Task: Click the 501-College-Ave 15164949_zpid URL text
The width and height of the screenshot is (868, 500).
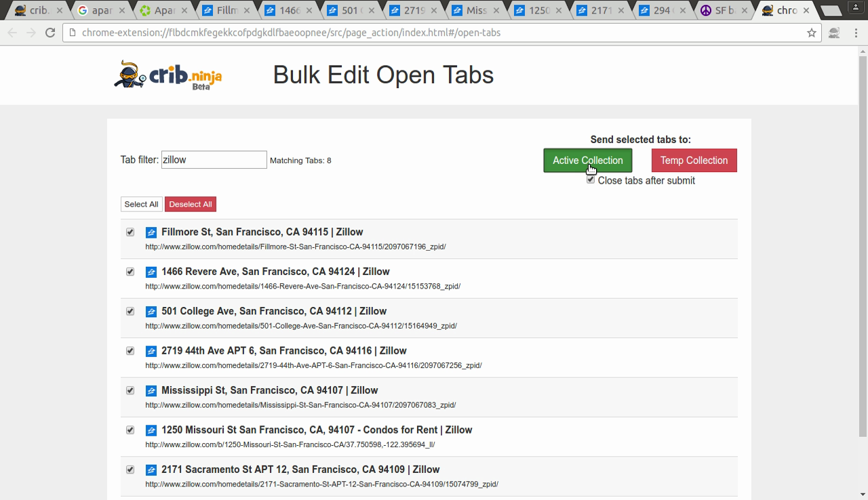Action: pyautogui.click(x=301, y=326)
